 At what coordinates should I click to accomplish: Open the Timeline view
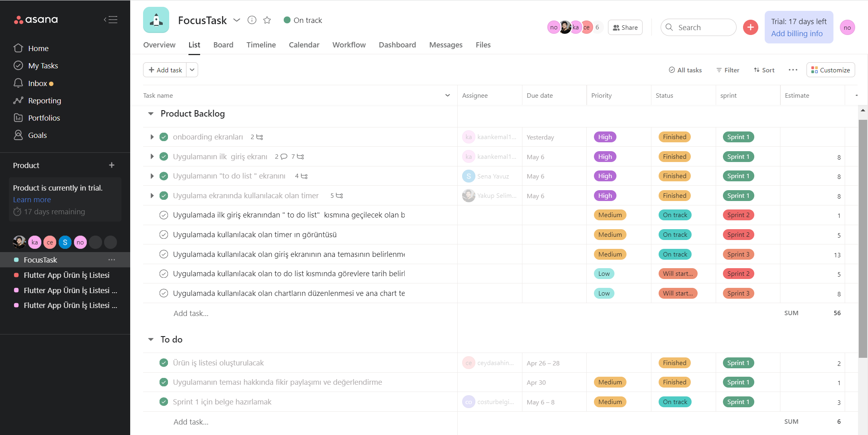[x=261, y=45]
